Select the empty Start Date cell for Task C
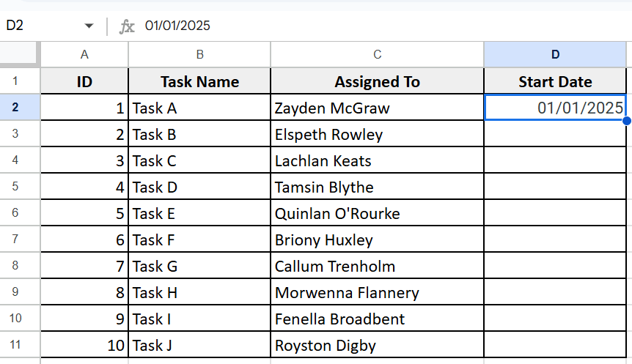This screenshot has height=364, width=632. pos(555,160)
